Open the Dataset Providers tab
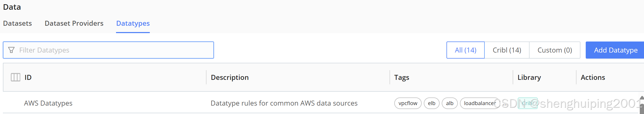The width and height of the screenshot is (644, 114). pos(74,23)
